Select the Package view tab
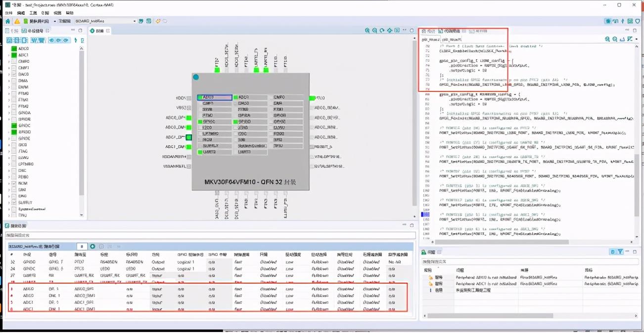The image size is (644, 333). point(100,31)
